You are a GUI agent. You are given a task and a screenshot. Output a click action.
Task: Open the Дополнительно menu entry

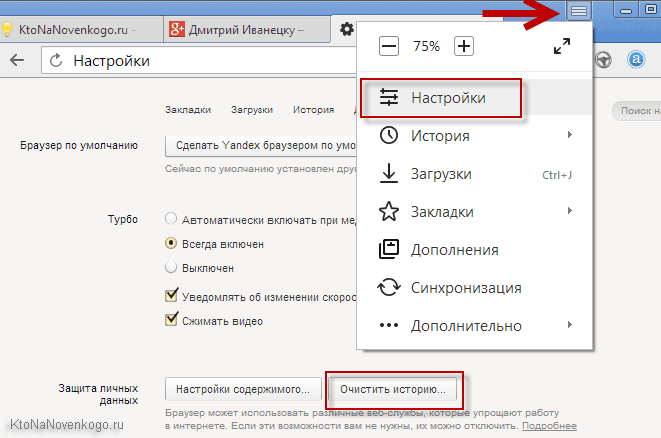click(x=475, y=325)
